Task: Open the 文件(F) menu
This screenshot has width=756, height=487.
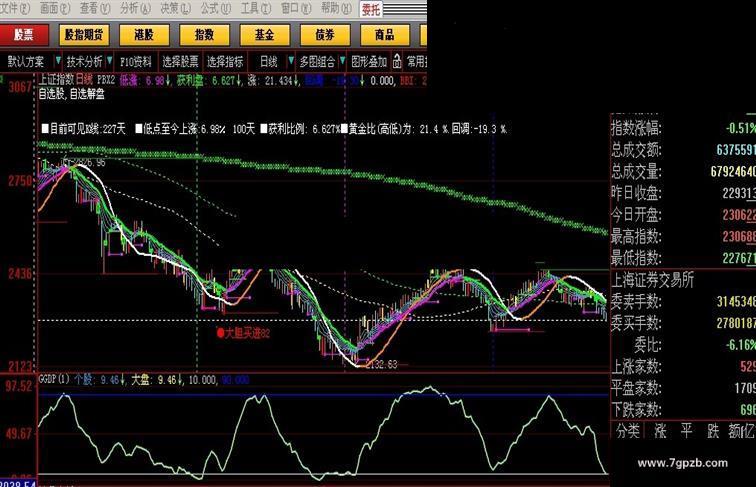Action: coord(14,8)
